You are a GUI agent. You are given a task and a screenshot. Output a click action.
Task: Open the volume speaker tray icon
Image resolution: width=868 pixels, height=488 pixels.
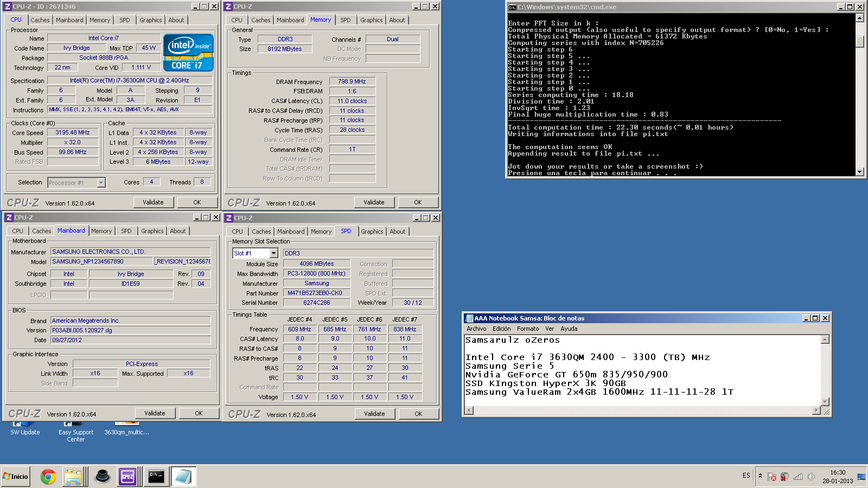(811, 477)
